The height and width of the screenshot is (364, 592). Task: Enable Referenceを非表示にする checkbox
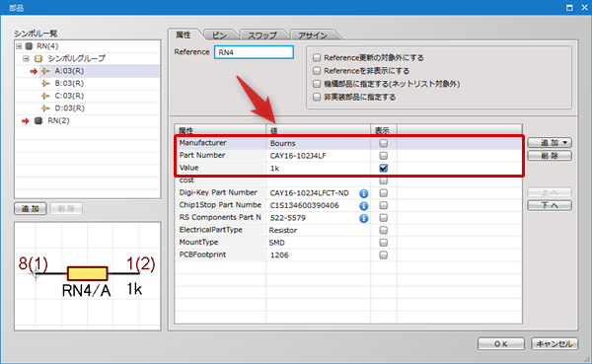click(x=317, y=71)
